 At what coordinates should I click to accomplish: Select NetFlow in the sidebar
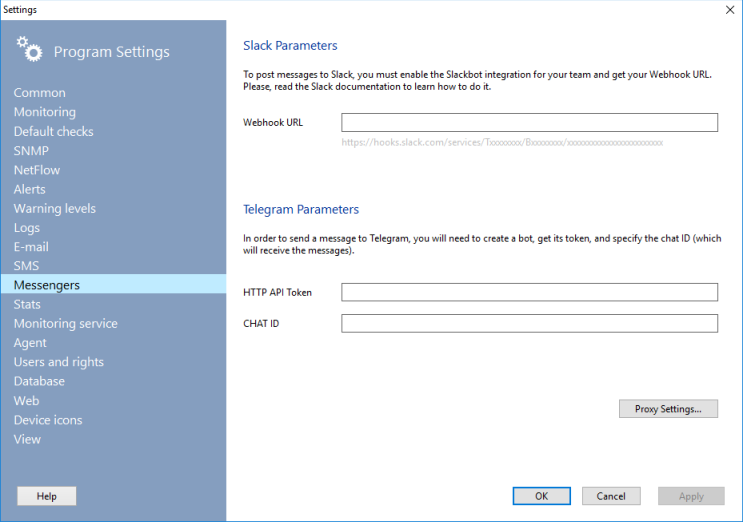(37, 170)
